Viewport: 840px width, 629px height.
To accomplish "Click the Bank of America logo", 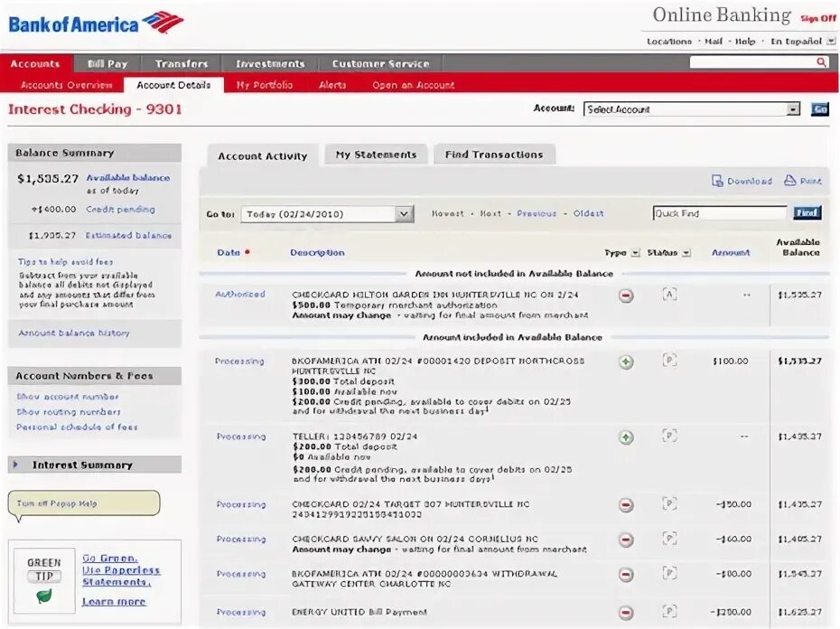I will coord(96,23).
